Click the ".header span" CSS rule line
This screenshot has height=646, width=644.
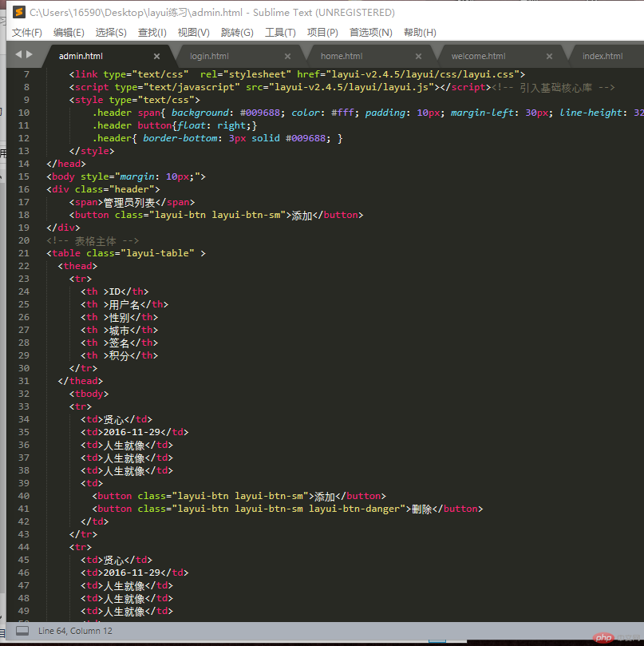(x=368, y=113)
